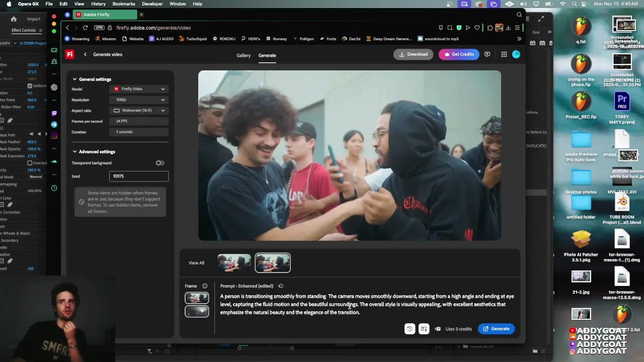Click the prompt text area
Screen dimensions: 644x362
367,304
